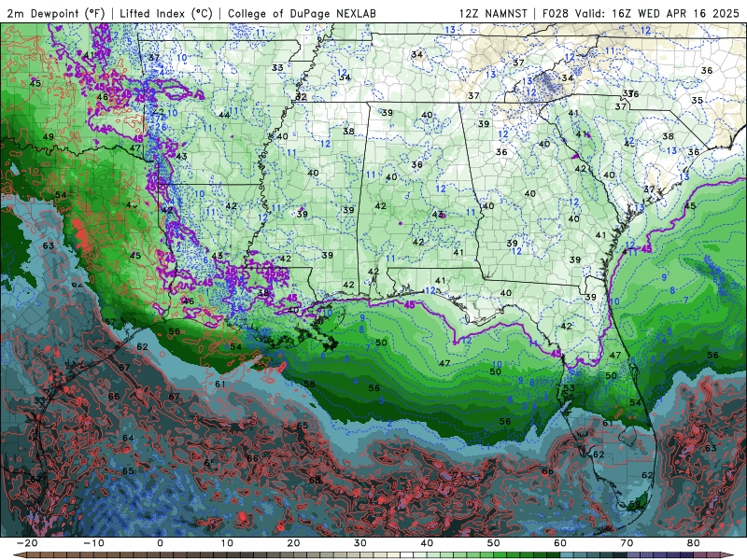Click the "F028 Valid: 16Z WED APR 16 2025" text
Screen dimensions: 747x560
[x=641, y=13]
